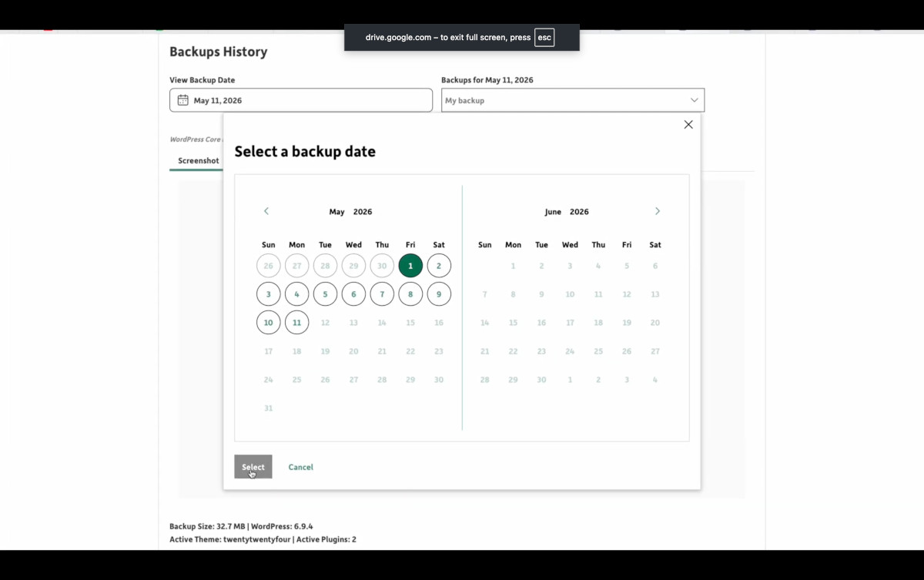Pick the circled April 28 date
Screen dimensions: 924x580
pos(325,266)
